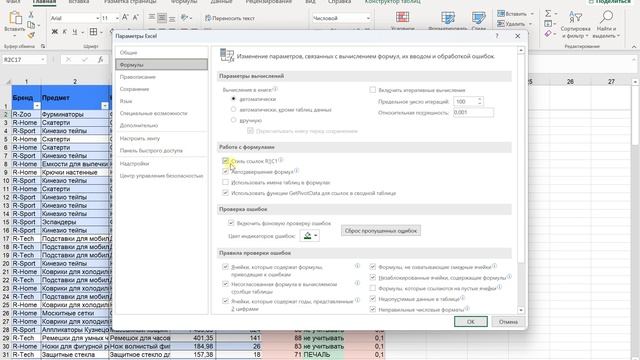Click relative error 0,001 input field

[x=473, y=112]
